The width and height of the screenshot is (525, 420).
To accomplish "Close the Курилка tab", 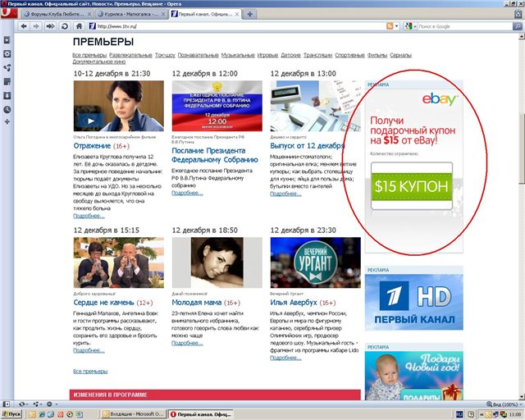I will pos(163,15).
